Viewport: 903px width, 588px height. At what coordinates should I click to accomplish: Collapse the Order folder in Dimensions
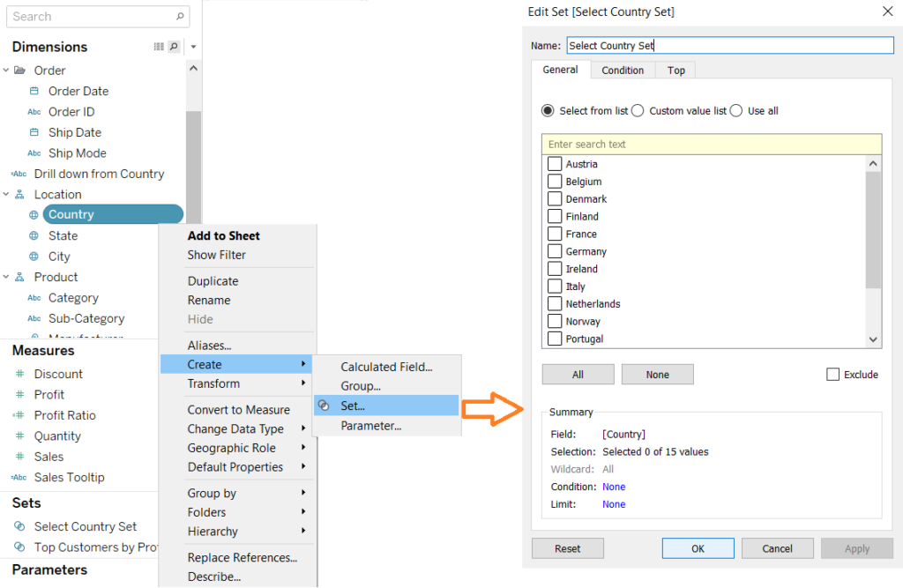click(x=8, y=70)
